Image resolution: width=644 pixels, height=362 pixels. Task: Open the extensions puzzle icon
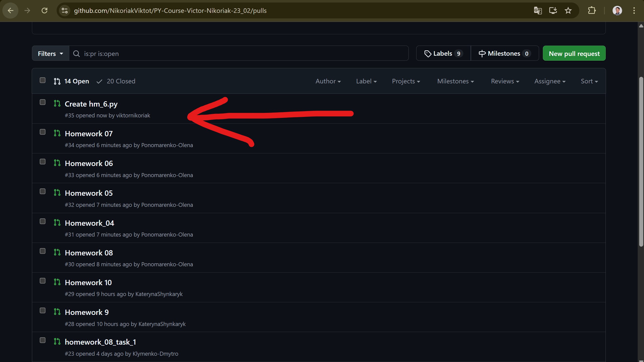click(592, 11)
